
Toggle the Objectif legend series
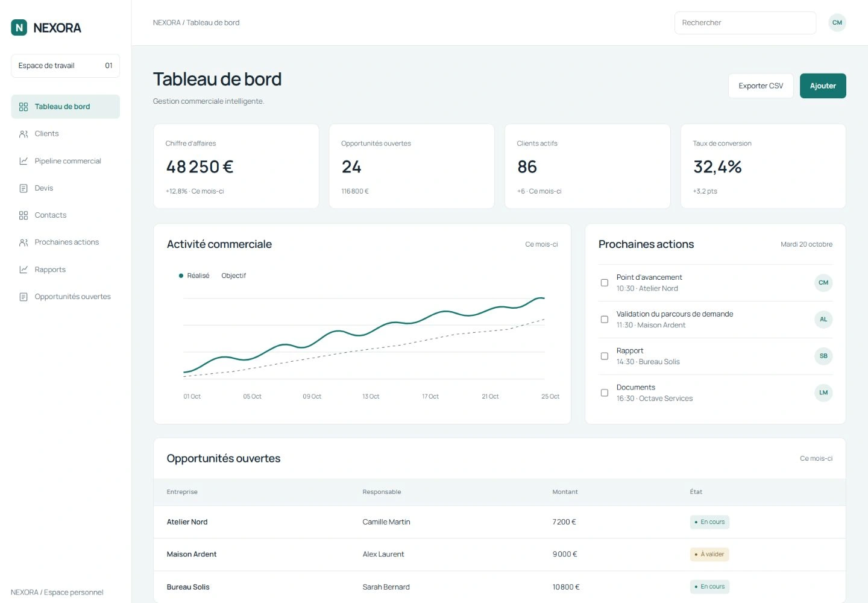point(233,276)
